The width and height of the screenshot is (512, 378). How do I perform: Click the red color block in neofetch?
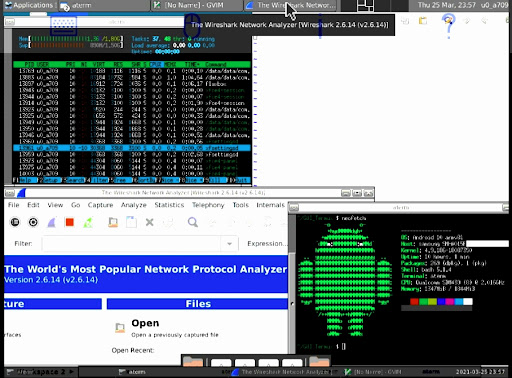coord(414,302)
